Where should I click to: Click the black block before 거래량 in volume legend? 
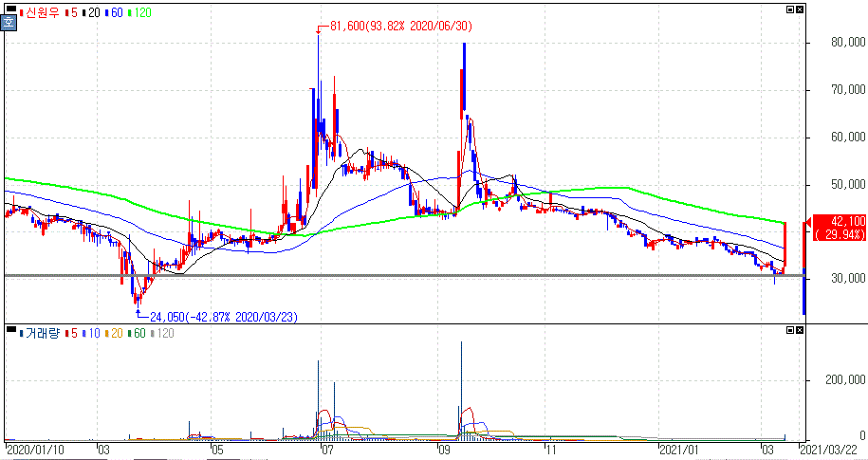[11, 330]
